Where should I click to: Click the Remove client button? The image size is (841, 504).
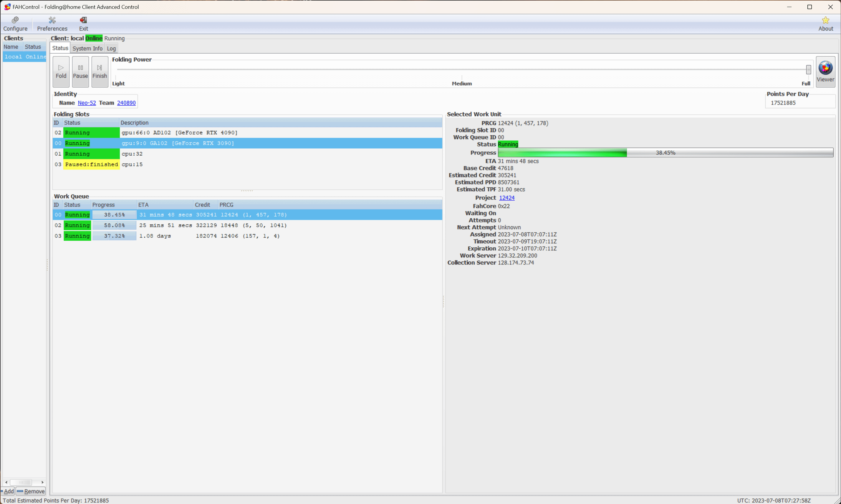[x=31, y=491]
